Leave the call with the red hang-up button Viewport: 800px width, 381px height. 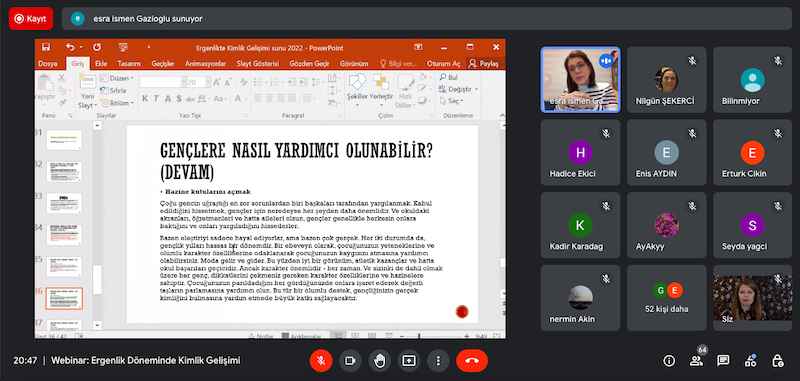[x=472, y=361]
